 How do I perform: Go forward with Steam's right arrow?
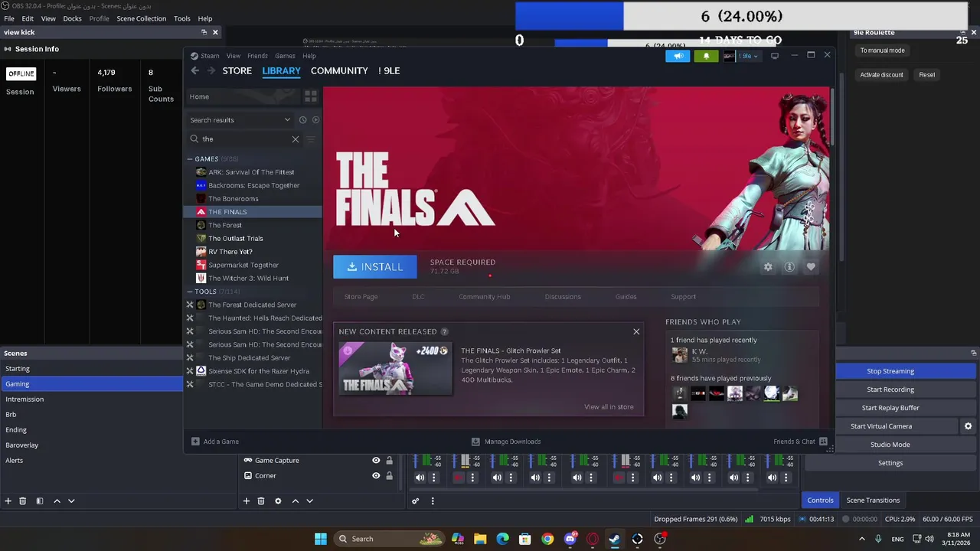[211, 70]
